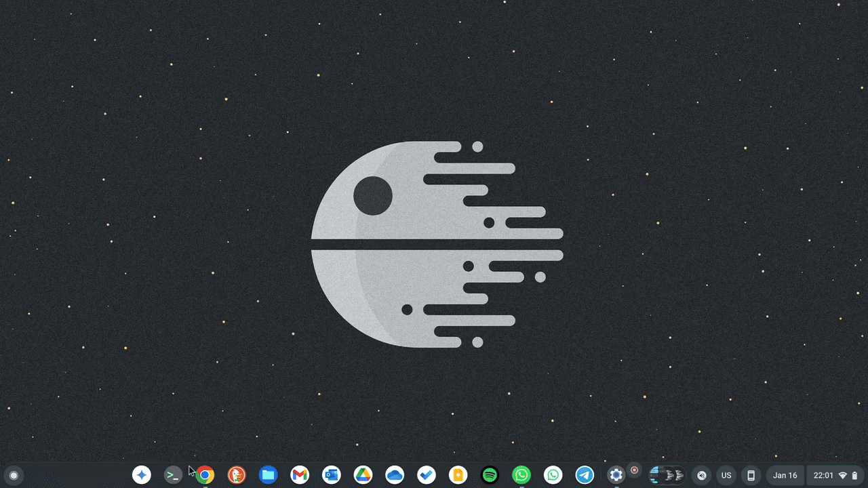Screen dimensions: 868x488
Task: Click the Wi-Fi status icon
Action: click(843, 475)
